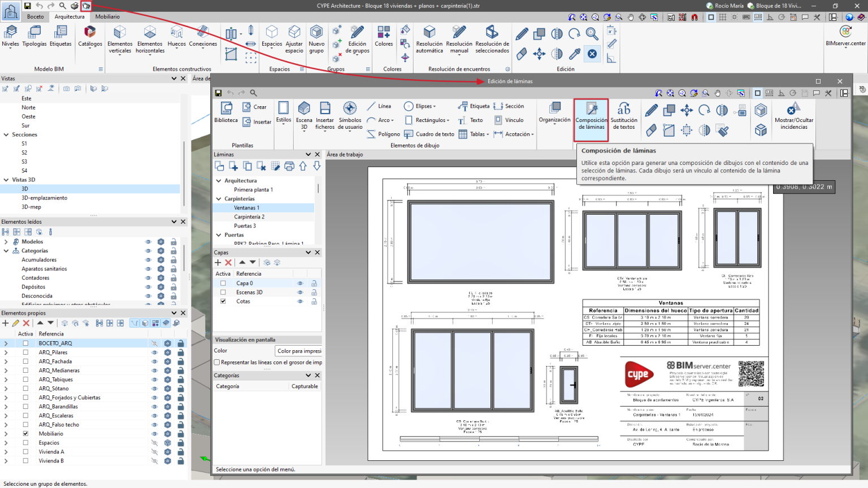Select the Arquitectura tab

click(70, 17)
